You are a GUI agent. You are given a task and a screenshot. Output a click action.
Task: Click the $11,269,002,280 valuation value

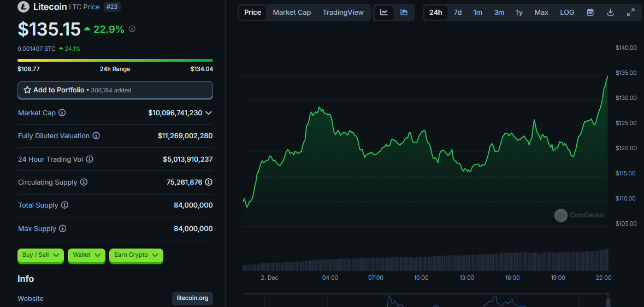(x=185, y=135)
